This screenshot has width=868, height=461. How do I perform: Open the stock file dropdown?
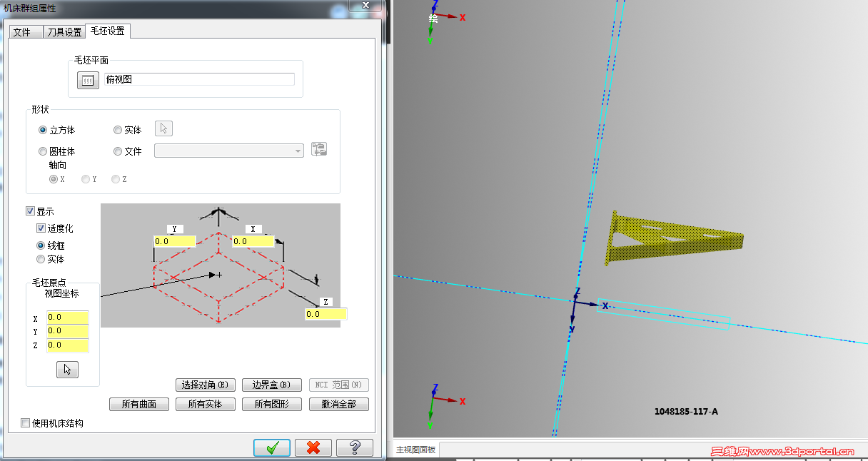click(x=229, y=151)
